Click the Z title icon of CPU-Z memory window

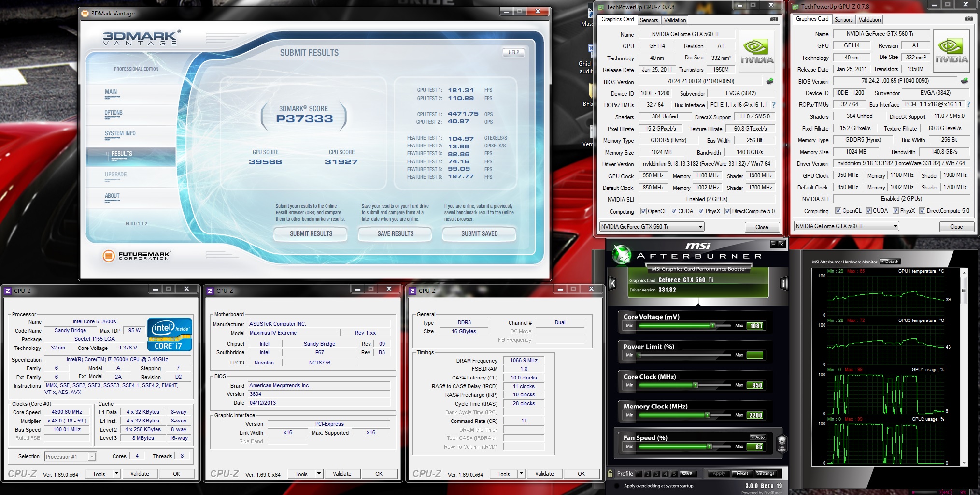[x=412, y=291]
